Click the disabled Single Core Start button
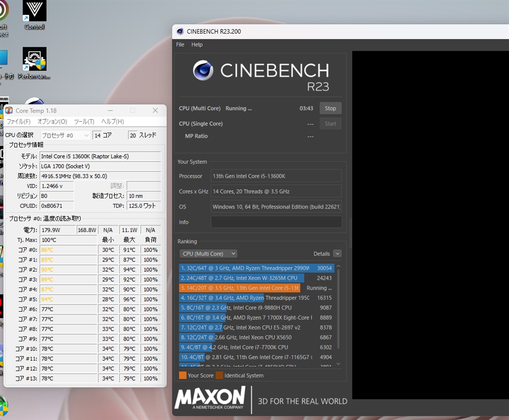 331,124
